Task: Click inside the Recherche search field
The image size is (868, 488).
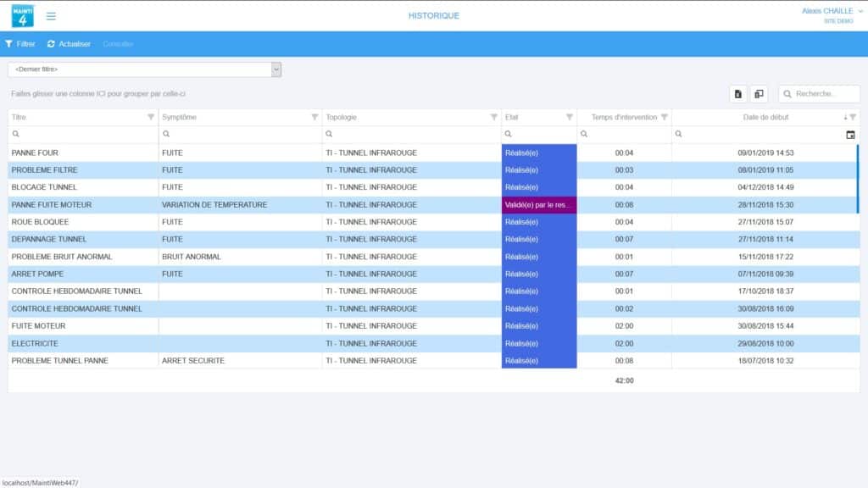Action: pyautogui.click(x=819, y=93)
